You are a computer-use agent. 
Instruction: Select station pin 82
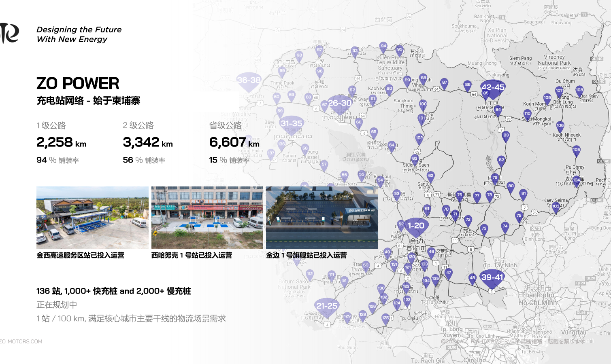501,161
